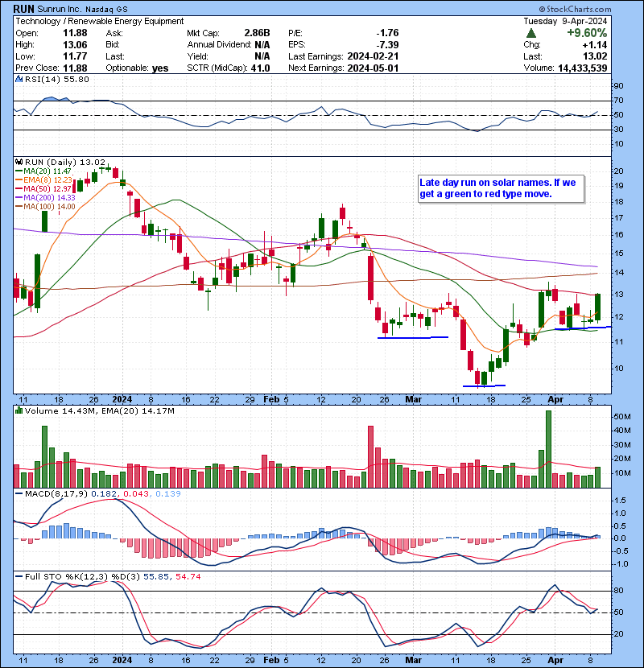Click the volume bars icon beside Volume label

pyautogui.click(x=19, y=410)
